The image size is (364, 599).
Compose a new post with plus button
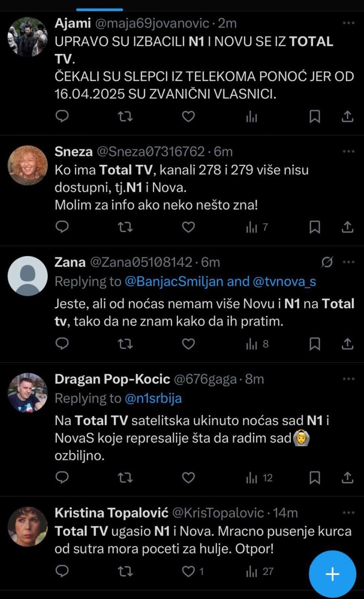click(x=333, y=574)
